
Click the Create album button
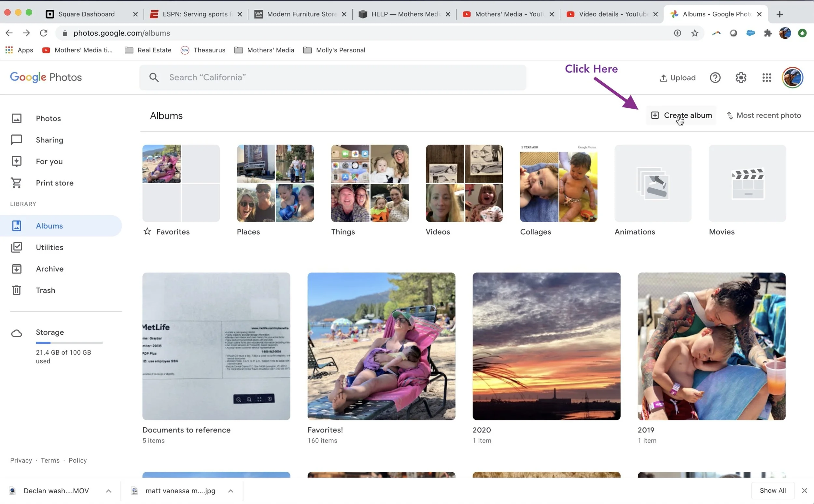pos(681,115)
